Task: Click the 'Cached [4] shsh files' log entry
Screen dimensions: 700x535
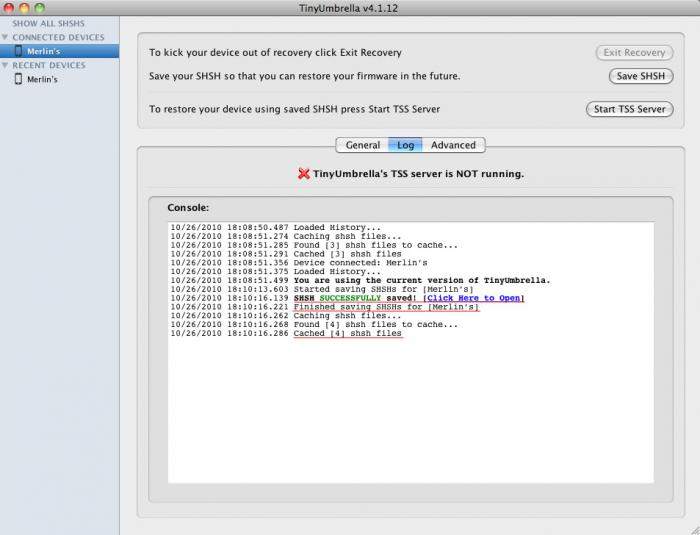Action: pos(347,333)
